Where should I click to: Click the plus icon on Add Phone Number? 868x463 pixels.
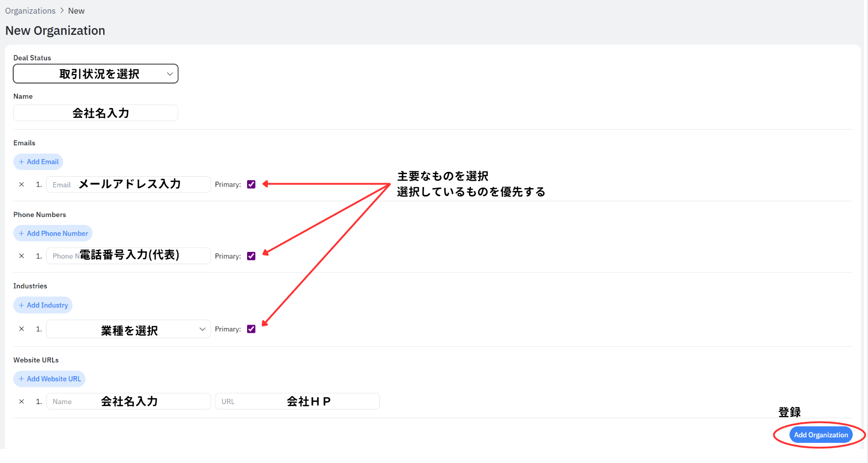(x=21, y=233)
